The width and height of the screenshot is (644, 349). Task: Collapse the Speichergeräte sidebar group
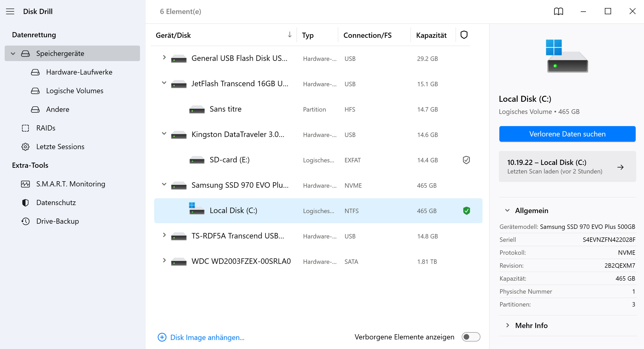coord(13,54)
